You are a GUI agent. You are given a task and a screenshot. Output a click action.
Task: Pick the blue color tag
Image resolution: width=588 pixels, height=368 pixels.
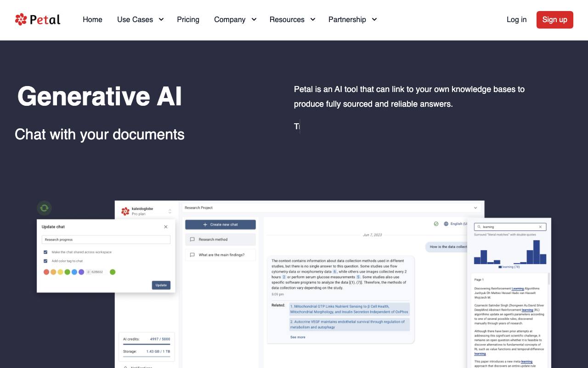coord(74,272)
